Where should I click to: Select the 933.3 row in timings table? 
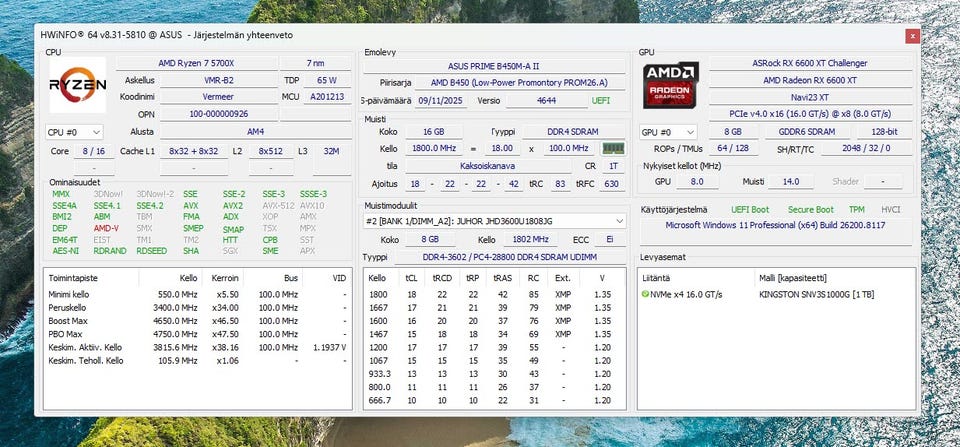pos(495,374)
